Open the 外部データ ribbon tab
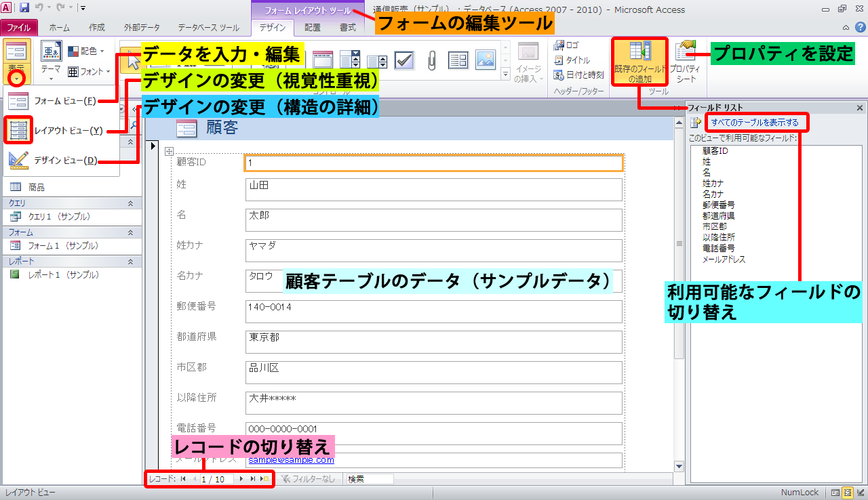 (142, 28)
